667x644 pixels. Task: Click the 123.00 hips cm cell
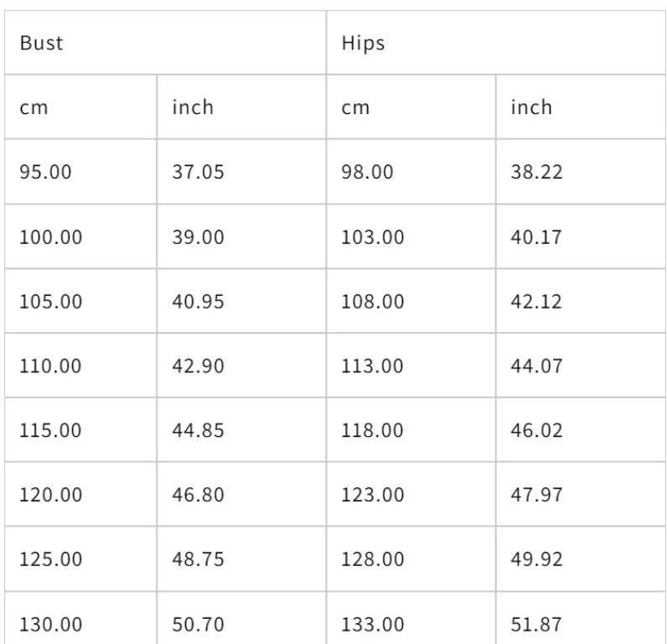372,495
